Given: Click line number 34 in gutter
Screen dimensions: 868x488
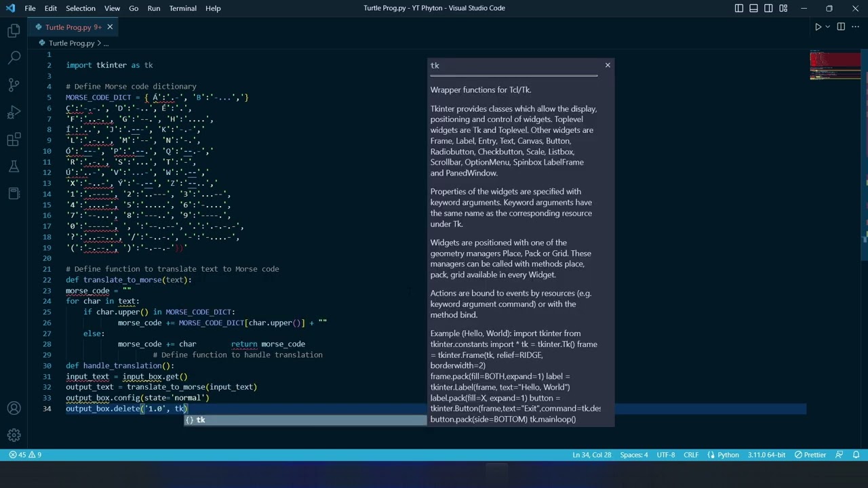Looking at the screenshot, I should pos(47,409).
